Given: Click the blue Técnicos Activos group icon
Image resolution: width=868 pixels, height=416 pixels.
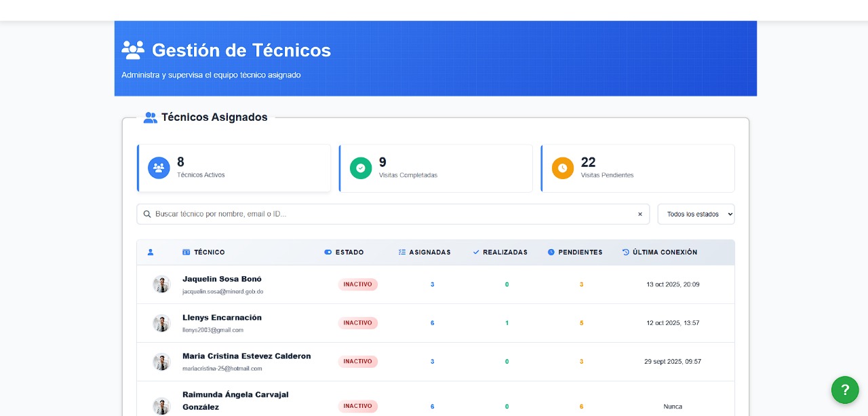Looking at the screenshot, I should point(159,168).
